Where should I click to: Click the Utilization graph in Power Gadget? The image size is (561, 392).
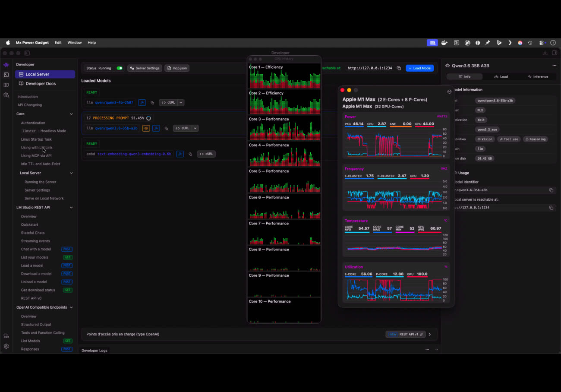[396, 290]
